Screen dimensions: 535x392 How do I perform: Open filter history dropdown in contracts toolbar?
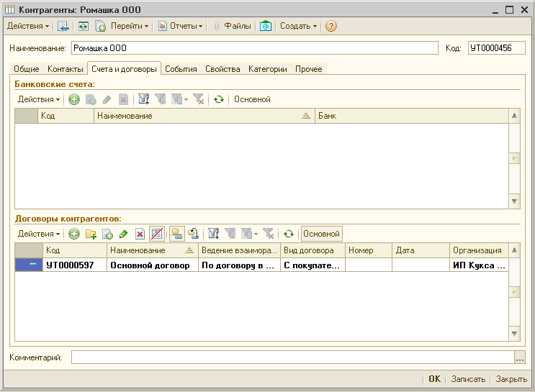tap(249, 234)
